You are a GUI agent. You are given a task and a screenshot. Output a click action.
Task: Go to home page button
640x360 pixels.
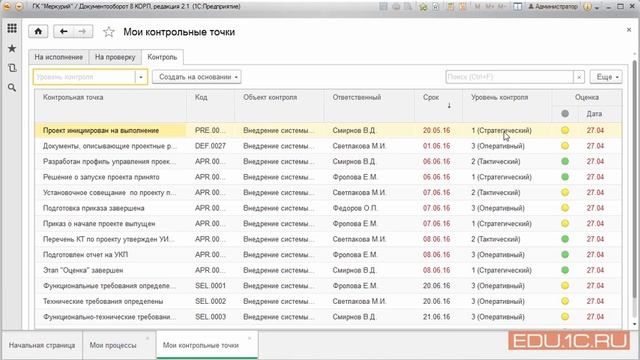click(x=38, y=31)
